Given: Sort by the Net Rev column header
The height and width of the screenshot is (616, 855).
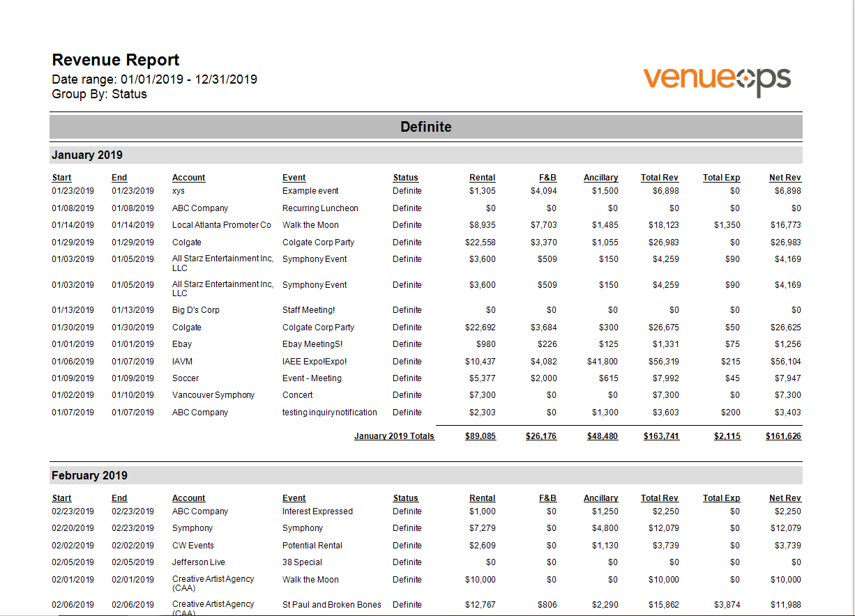Looking at the screenshot, I should coord(785,178).
